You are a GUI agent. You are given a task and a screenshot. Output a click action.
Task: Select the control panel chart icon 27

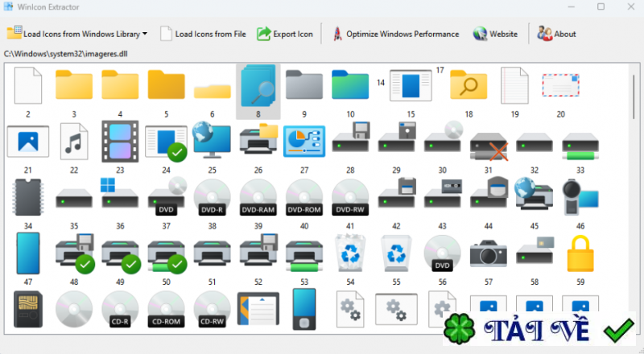[304, 142]
